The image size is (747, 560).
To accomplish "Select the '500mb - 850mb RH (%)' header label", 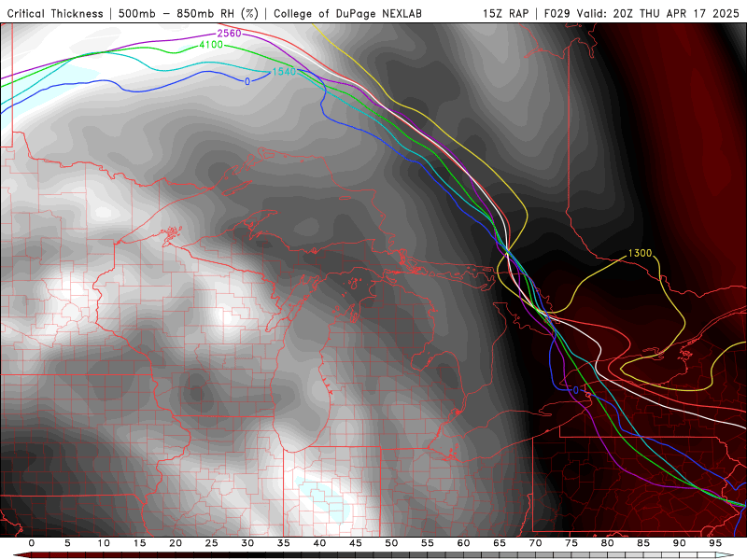I will coord(189,14).
